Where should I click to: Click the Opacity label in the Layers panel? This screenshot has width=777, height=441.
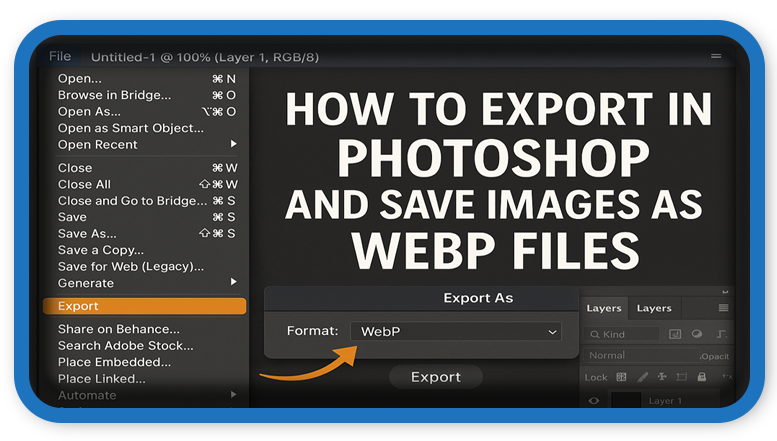(715, 356)
